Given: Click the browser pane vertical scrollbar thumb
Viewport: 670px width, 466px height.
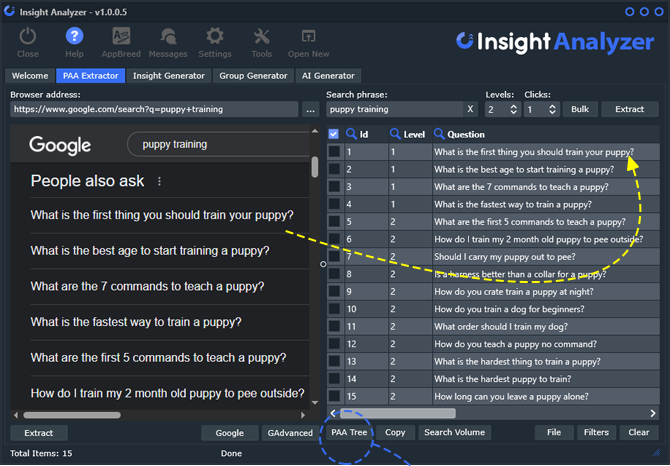Looking at the screenshot, I should pos(315,167).
